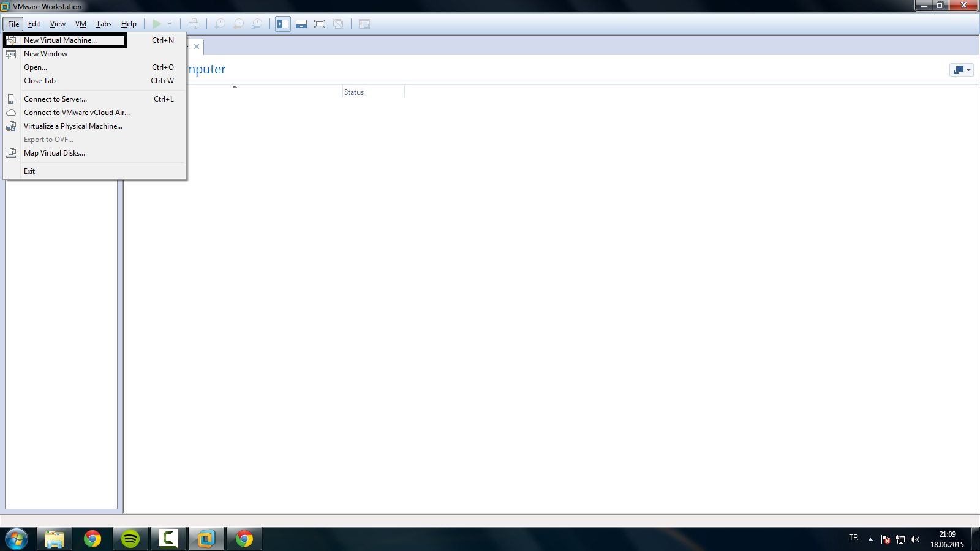Click the Revert to Snapshot toolbar icon
Viewport: 980px width, 551px height.
point(239,24)
